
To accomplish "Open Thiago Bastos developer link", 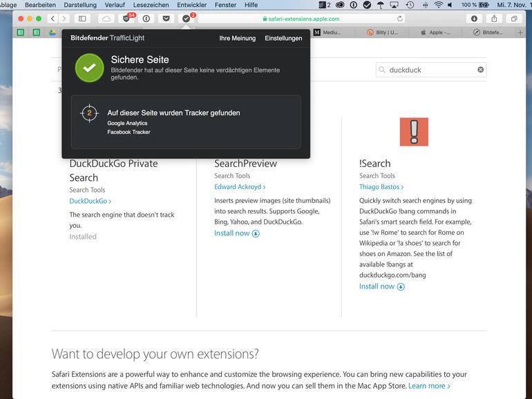I will pyautogui.click(x=381, y=187).
